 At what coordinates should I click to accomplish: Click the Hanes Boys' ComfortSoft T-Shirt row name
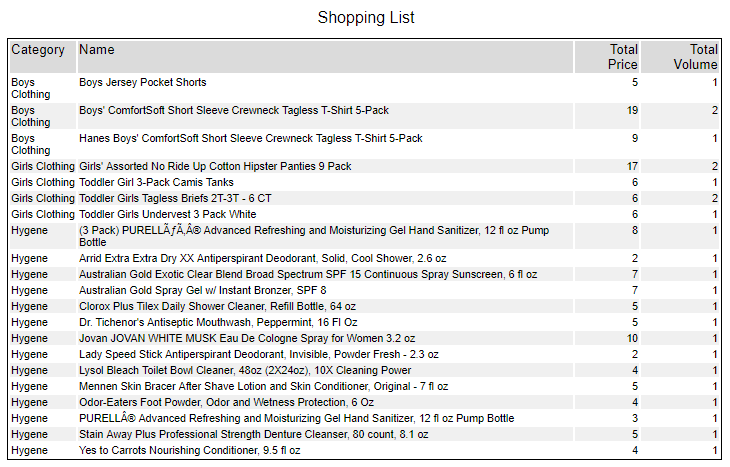pyautogui.click(x=251, y=138)
